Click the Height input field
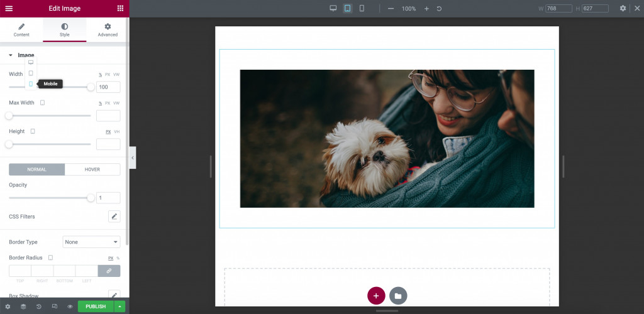The height and width of the screenshot is (314, 644). click(108, 144)
